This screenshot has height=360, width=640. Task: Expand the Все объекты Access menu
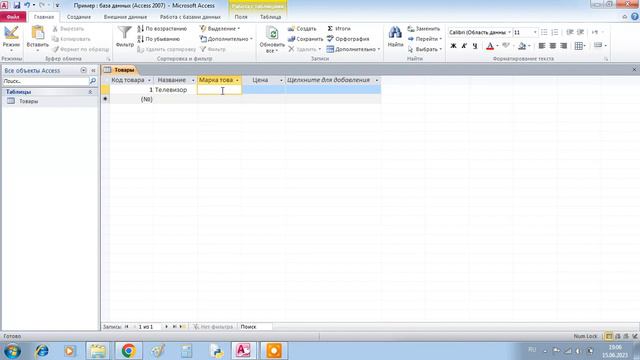tap(83, 71)
